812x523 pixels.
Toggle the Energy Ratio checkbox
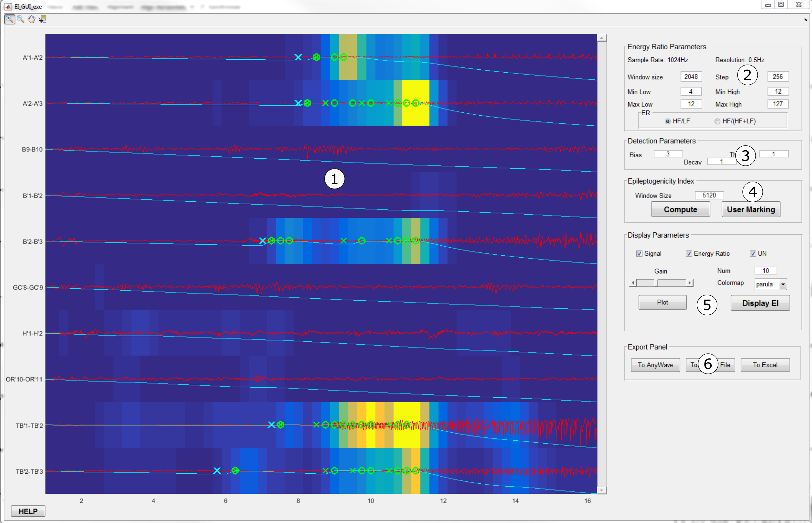[689, 254]
